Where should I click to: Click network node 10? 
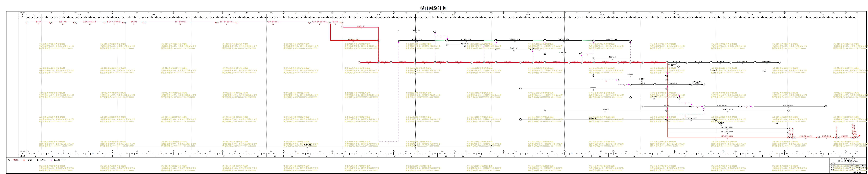click(330, 23)
